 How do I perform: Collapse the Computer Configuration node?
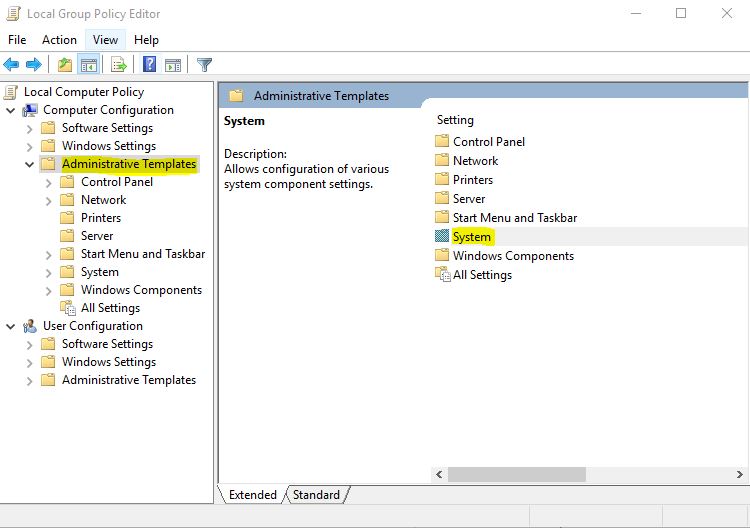coord(11,110)
